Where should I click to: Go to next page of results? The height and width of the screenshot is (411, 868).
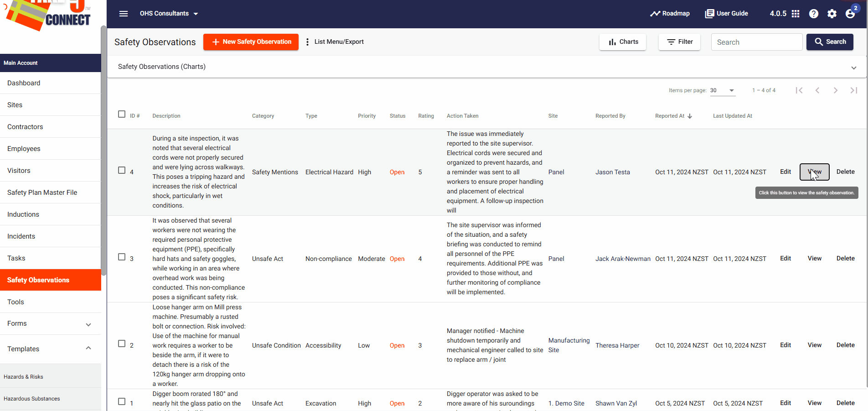point(836,90)
